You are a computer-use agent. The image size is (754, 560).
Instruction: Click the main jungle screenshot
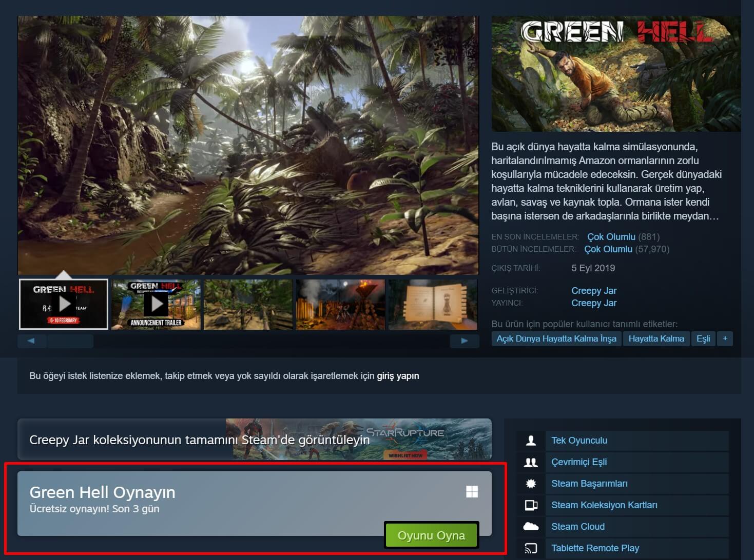click(x=248, y=145)
